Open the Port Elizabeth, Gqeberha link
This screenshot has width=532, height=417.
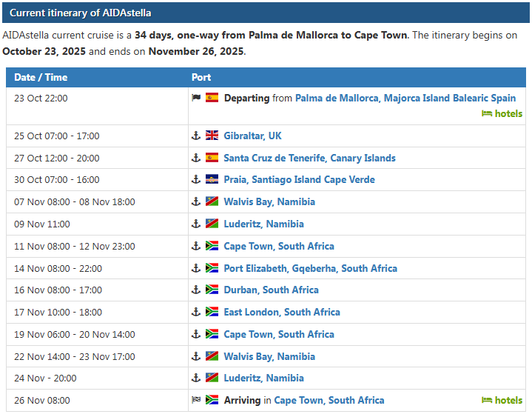[x=310, y=268]
